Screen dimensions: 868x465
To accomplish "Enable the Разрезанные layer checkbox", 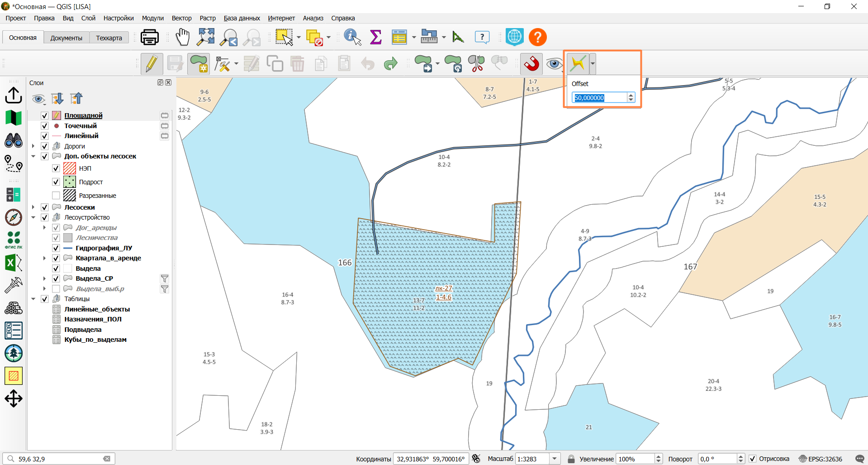I will click(56, 196).
